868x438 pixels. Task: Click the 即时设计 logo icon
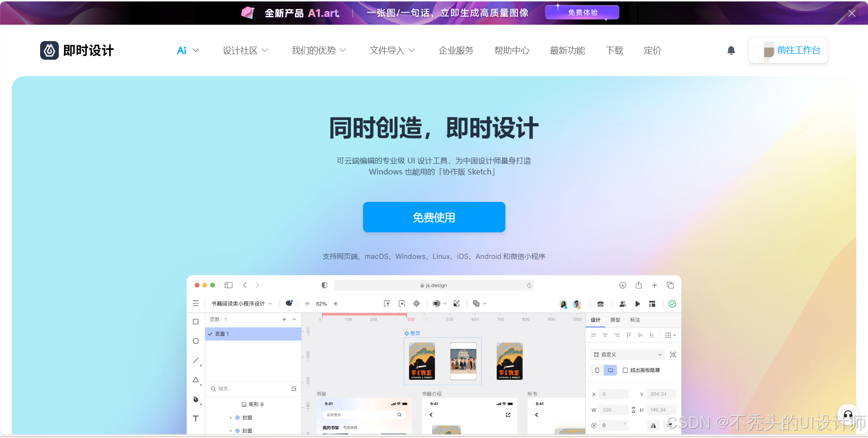tap(49, 50)
